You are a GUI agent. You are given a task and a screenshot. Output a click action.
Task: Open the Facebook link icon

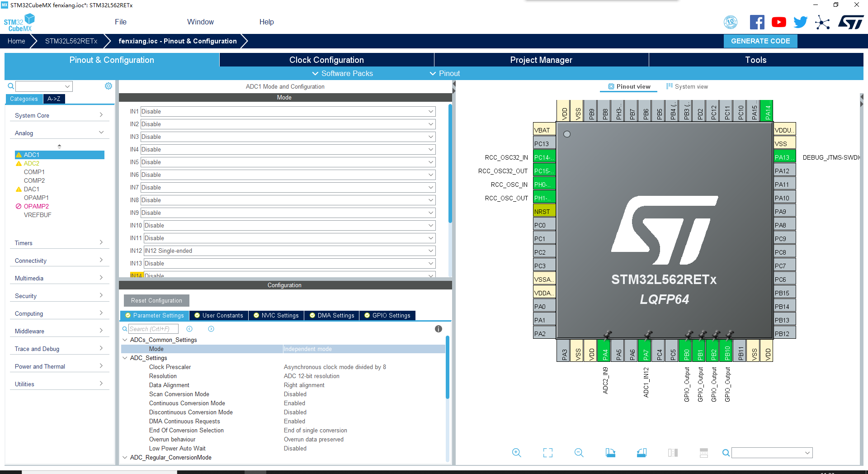[x=757, y=22]
